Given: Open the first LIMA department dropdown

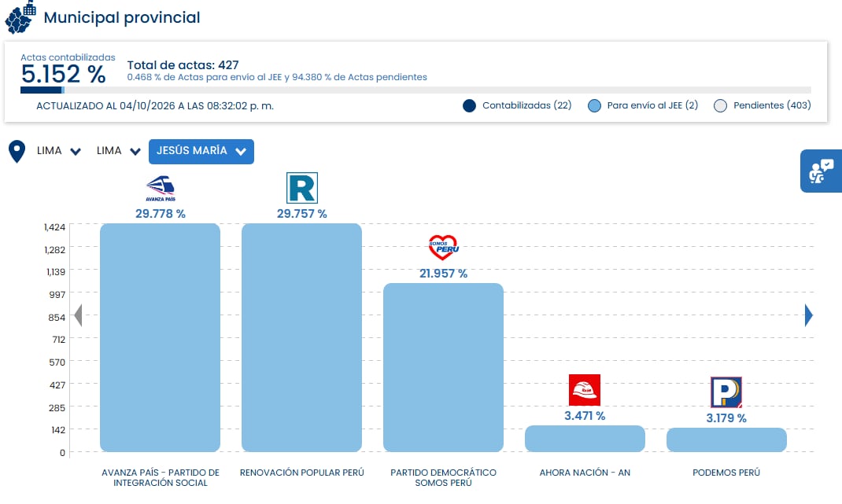Looking at the screenshot, I should click(x=58, y=151).
